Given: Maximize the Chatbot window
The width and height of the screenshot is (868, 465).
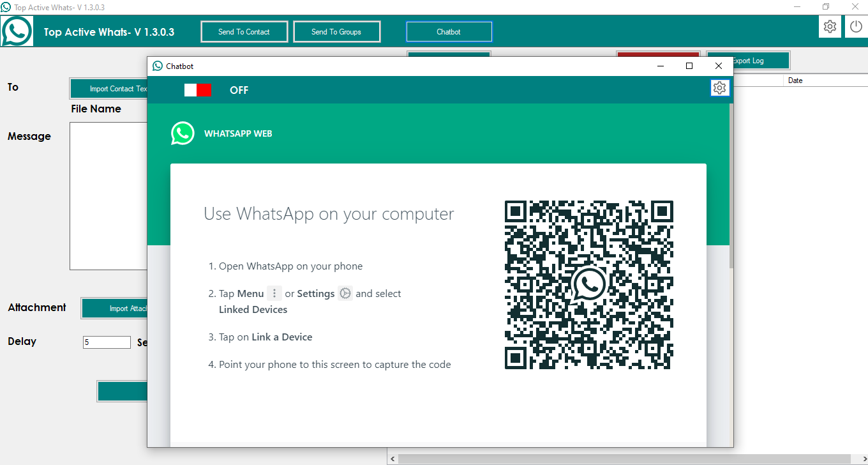Looking at the screenshot, I should click(x=689, y=66).
